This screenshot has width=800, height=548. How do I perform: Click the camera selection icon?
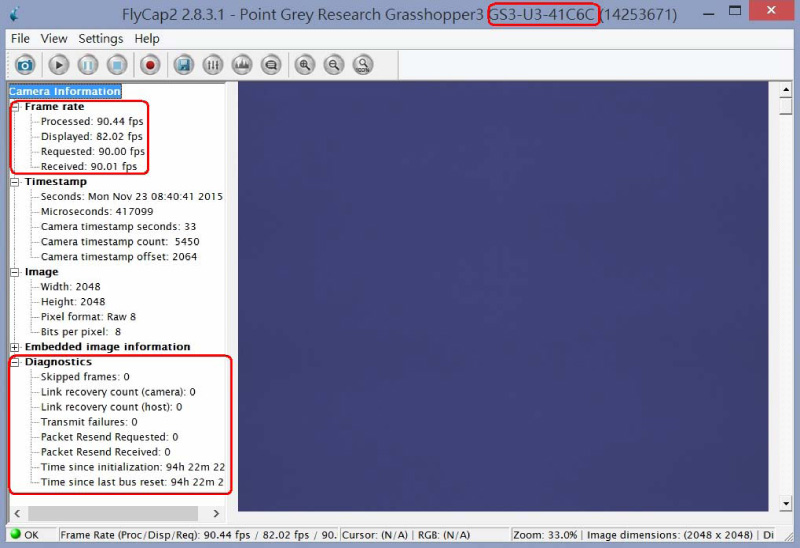point(25,65)
